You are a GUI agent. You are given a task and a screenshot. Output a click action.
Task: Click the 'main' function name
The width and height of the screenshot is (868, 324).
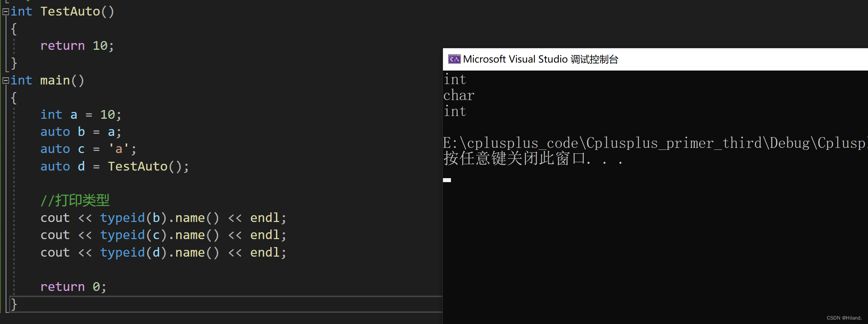[x=55, y=81]
